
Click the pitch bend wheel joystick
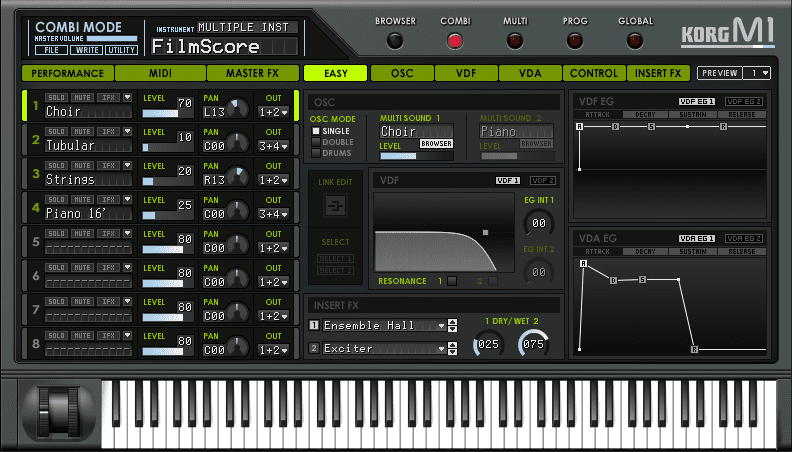pos(59,413)
